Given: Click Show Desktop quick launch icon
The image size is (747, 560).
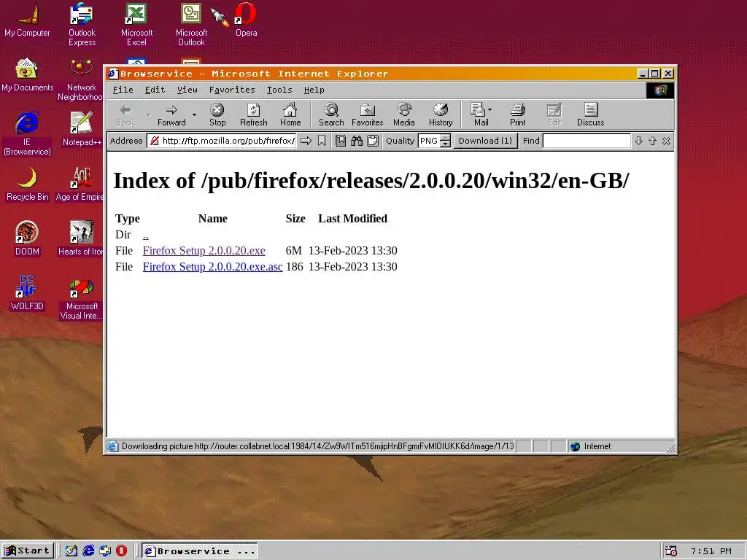Looking at the screenshot, I should tap(71, 551).
